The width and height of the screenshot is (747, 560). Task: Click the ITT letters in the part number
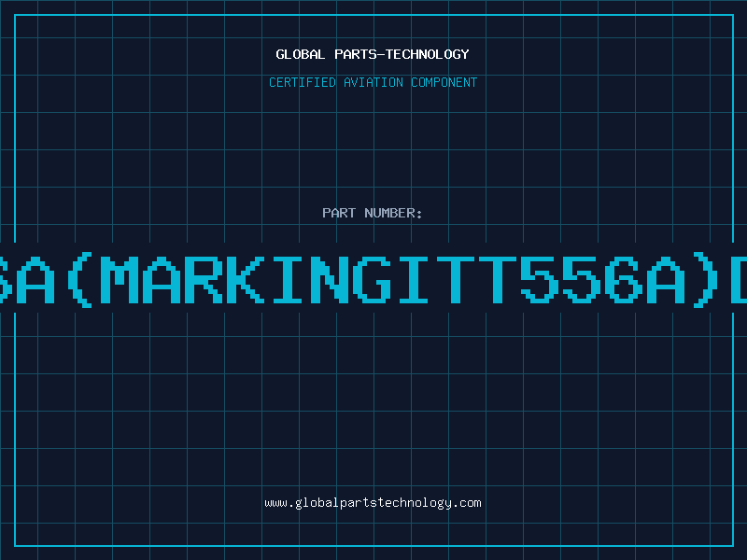[x=458, y=280]
